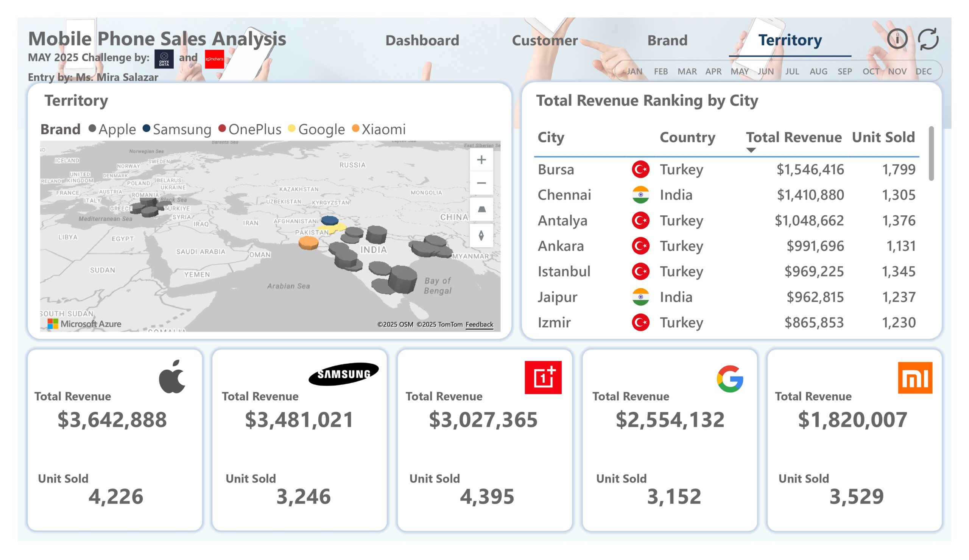Click Izmir revenue $865,853

tap(814, 322)
